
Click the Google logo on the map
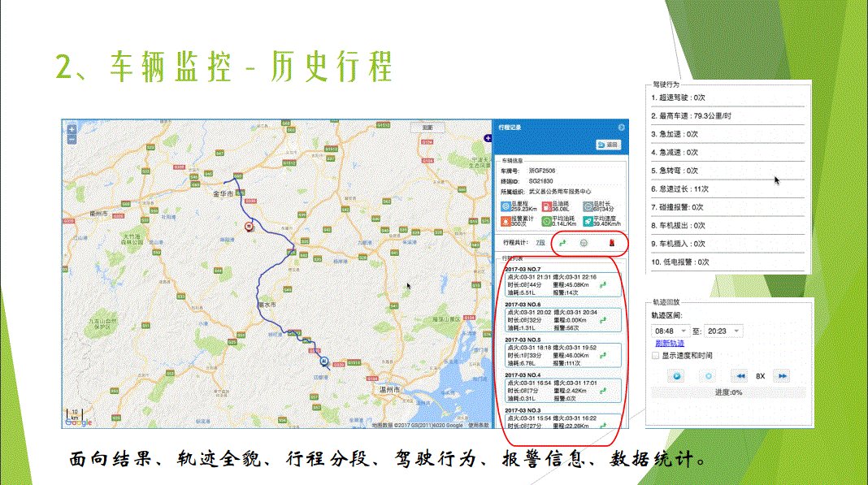pyautogui.click(x=79, y=422)
